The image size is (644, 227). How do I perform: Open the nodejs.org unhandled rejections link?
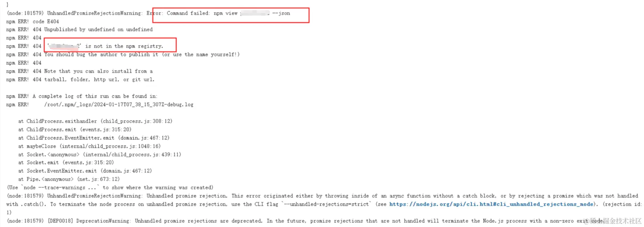(491, 204)
